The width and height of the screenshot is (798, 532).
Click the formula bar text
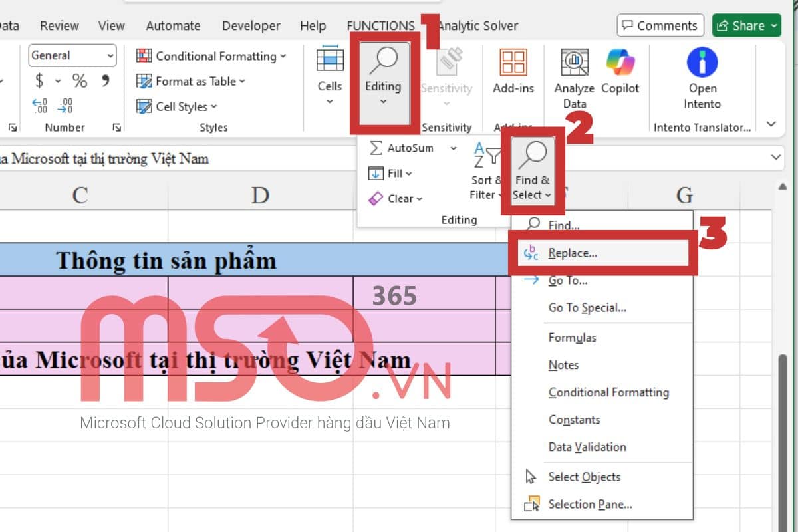coord(104,158)
